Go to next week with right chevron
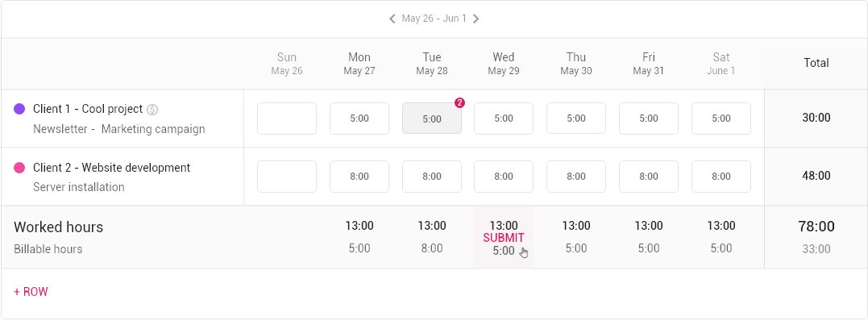868x333 pixels. click(x=476, y=19)
